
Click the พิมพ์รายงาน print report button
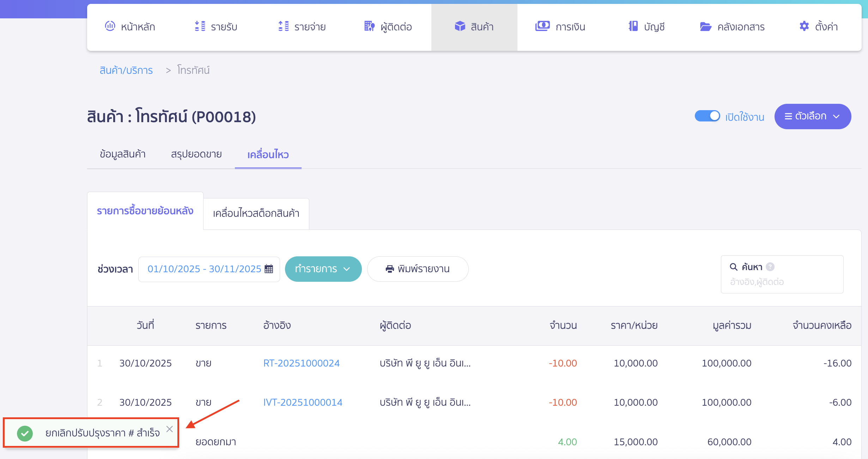(x=418, y=269)
